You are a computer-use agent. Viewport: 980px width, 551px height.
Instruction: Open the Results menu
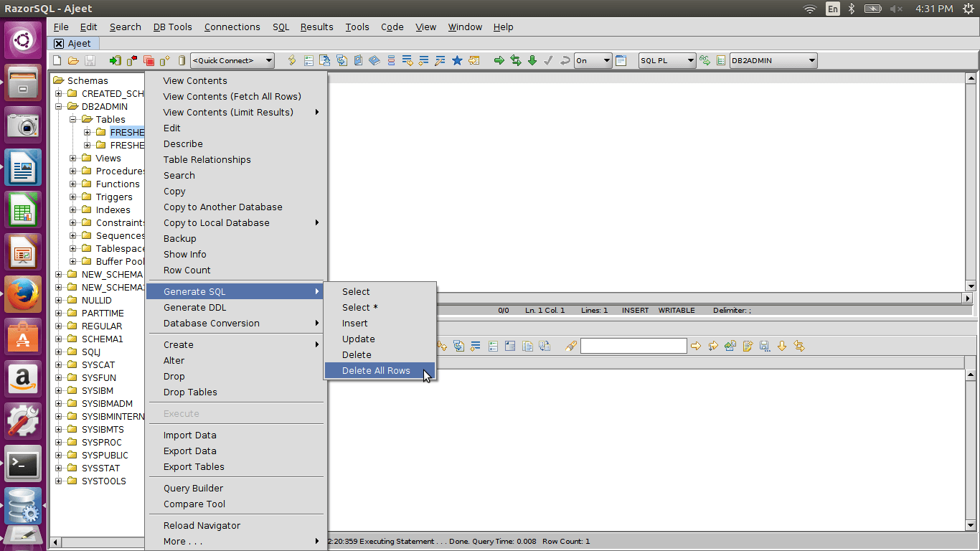tap(316, 27)
